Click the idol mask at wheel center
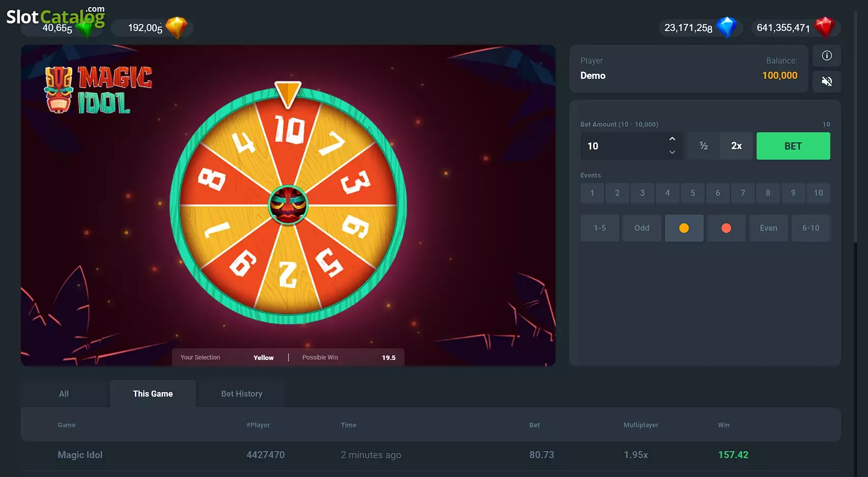The height and width of the screenshot is (477, 868). (288, 205)
